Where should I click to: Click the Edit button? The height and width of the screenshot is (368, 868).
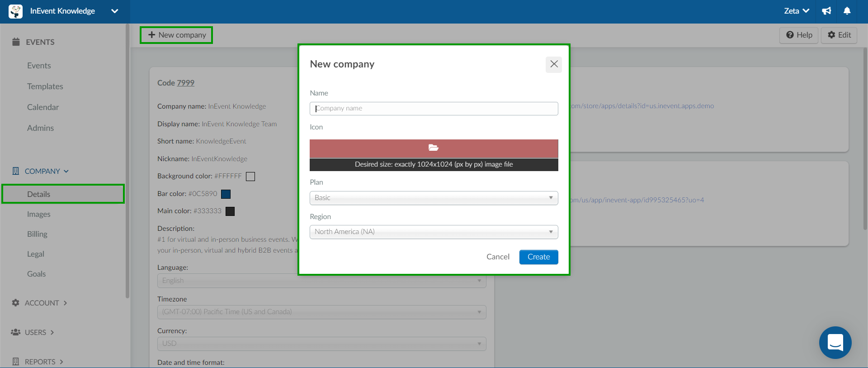pyautogui.click(x=839, y=35)
